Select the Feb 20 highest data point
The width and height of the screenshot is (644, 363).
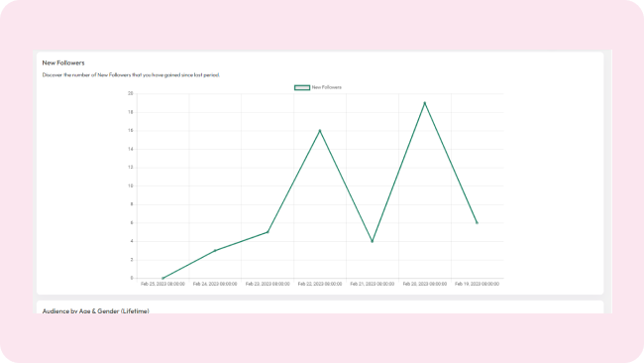pos(425,103)
